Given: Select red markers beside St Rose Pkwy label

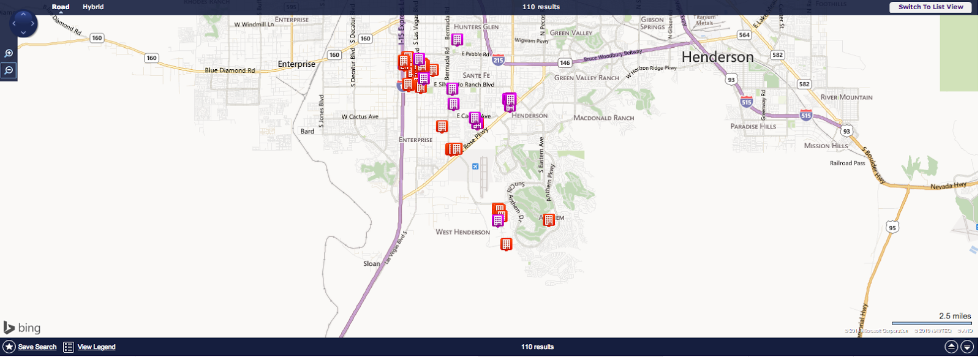Looking at the screenshot, I should click(454, 149).
